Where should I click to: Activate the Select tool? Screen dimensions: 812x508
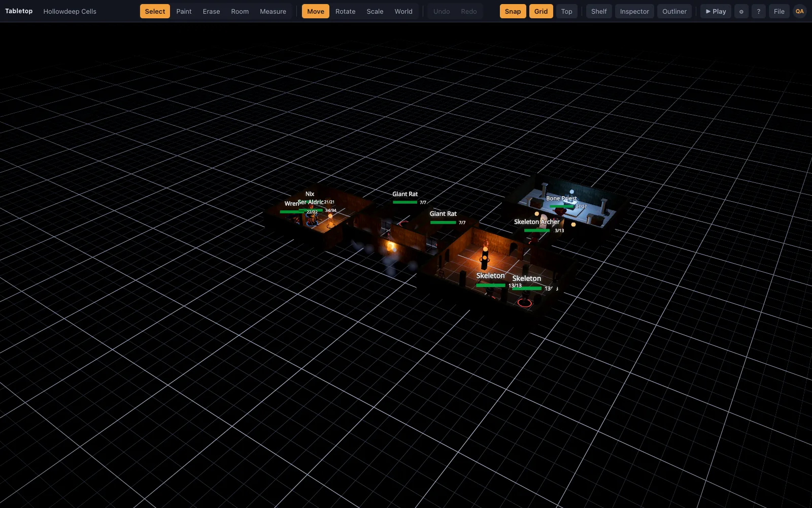(155, 11)
